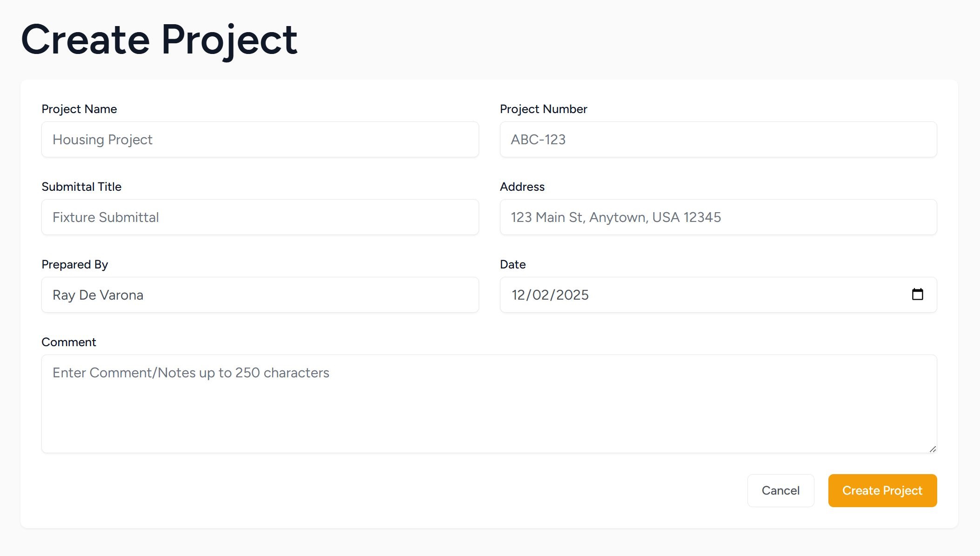Click the Prepared By label
This screenshot has width=980, height=556.
coord(75,264)
